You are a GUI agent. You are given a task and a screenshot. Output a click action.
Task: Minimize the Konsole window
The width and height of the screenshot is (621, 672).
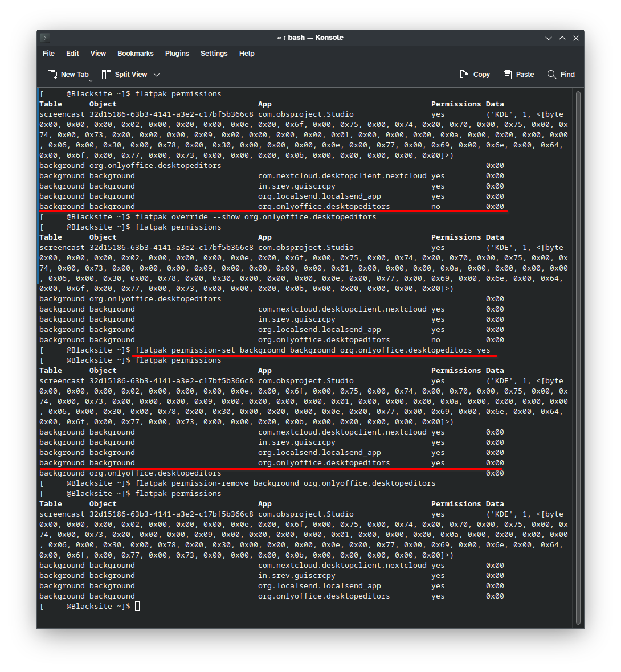549,38
